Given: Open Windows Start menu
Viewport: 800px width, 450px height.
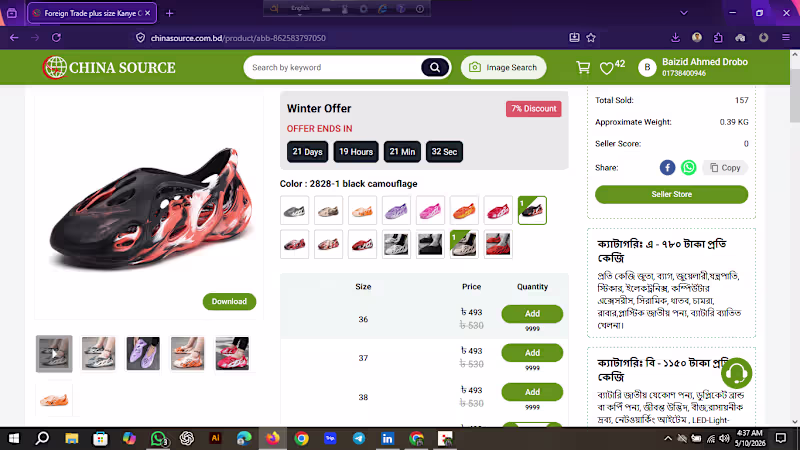Looking at the screenshot, I should 14,438.
